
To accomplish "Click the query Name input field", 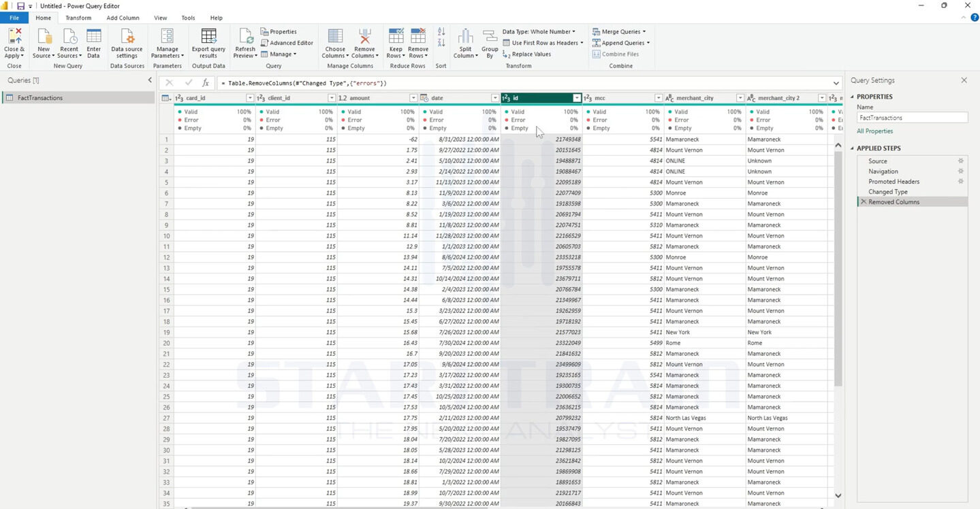I will point(913,118).
